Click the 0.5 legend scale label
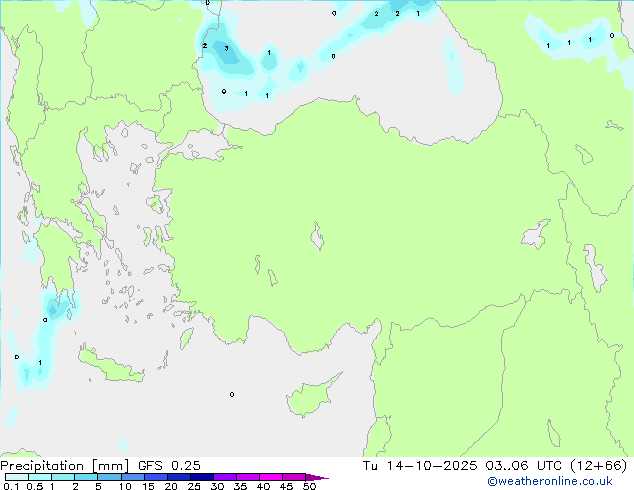This screenshot has height=490, width=634. click(x=35, y=486)
